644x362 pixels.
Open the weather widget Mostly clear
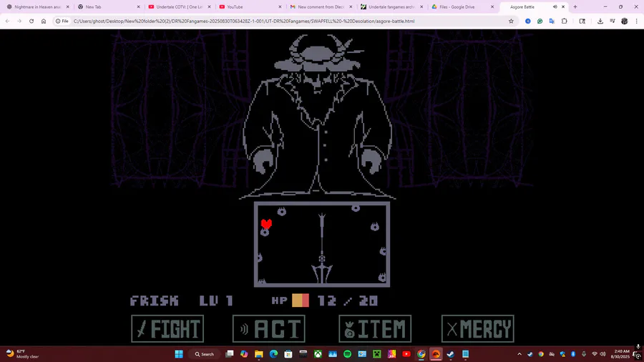coord(23,354)
